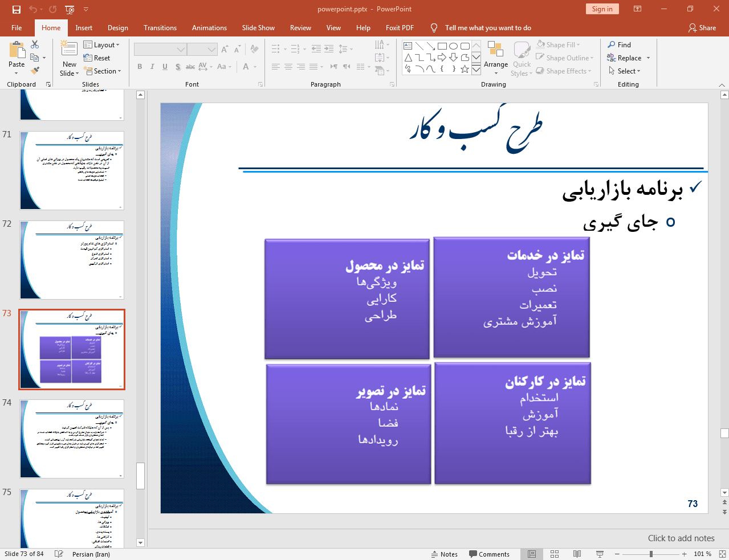Click the Paste clipboard icon
The width and height of the screenshot is (729, 560).
17,50
